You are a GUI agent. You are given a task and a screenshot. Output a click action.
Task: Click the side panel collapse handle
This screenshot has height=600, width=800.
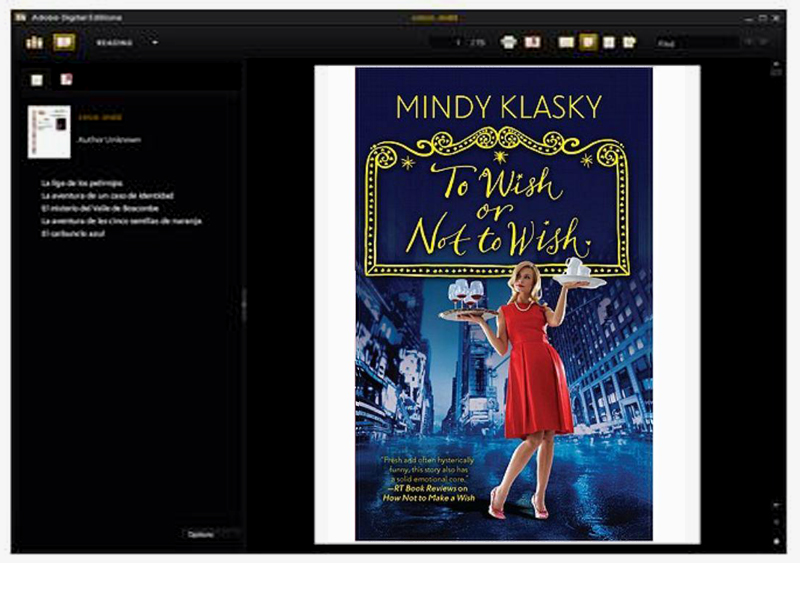tap(244, 305)
